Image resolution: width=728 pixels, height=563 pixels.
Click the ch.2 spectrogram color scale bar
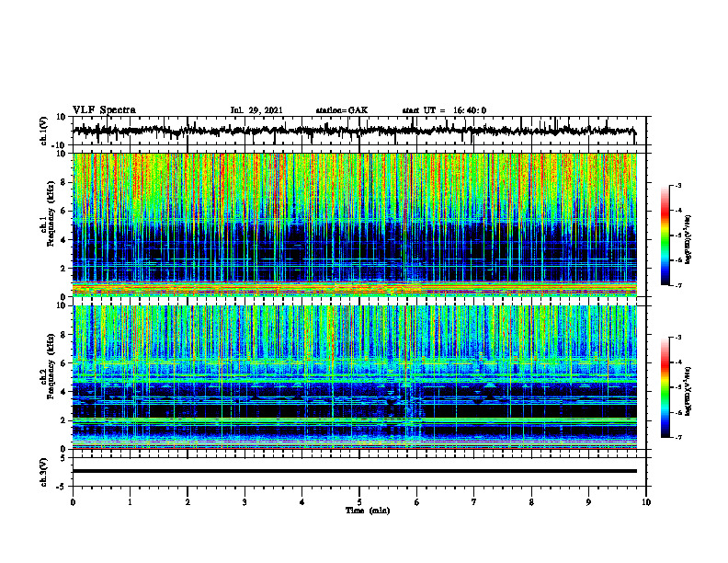pyautogui.click(x=665, y=387)
